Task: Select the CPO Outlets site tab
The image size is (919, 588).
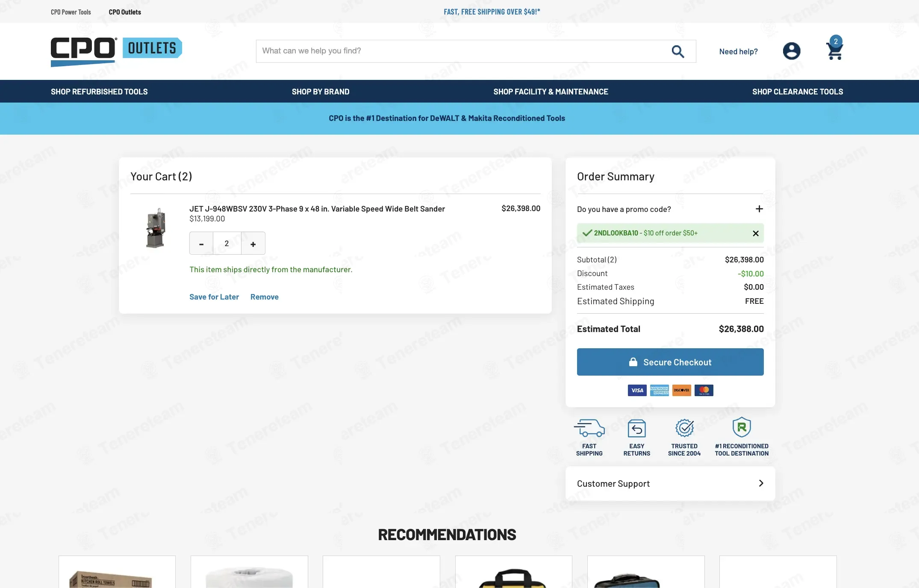Action: click(125, 12)
